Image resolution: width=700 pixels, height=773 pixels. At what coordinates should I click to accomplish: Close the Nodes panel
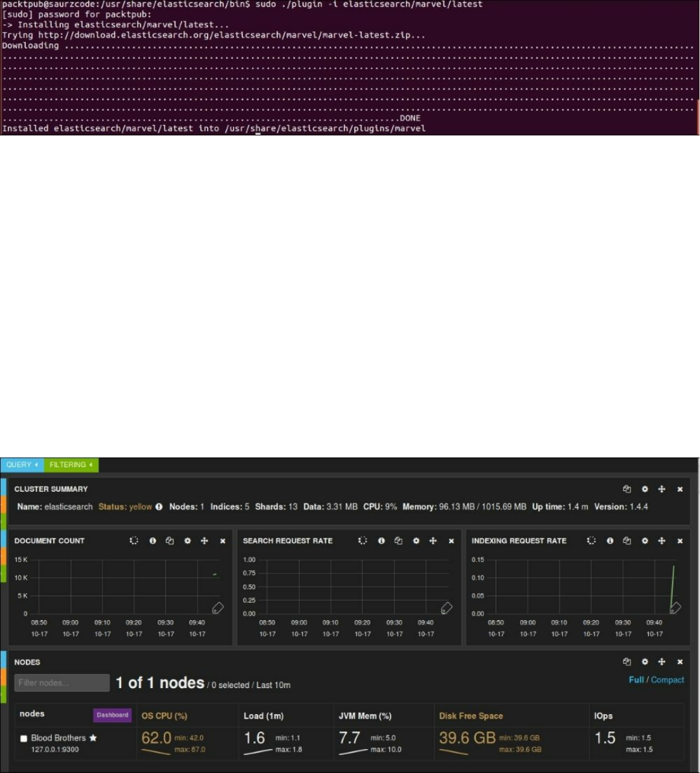(680, 662)
